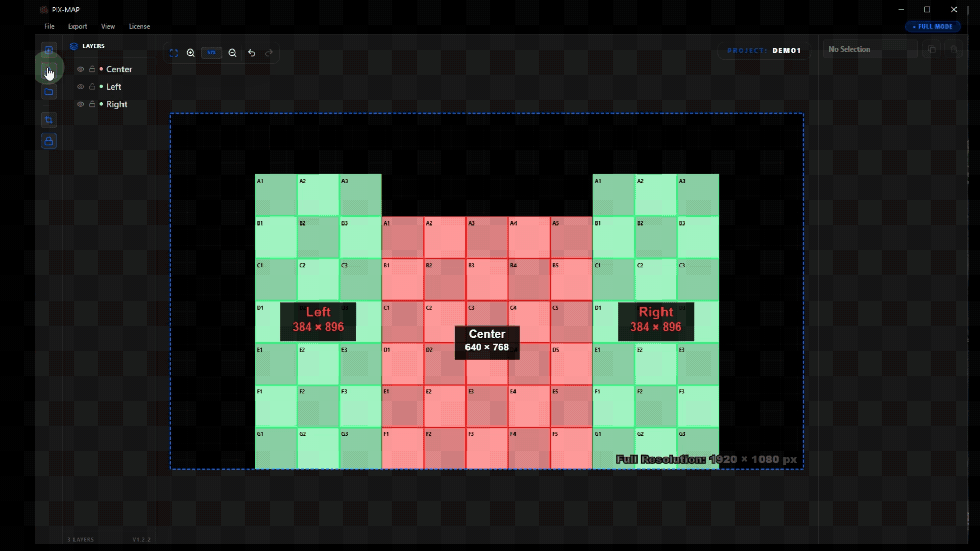Click the FULL MODE badge button
980x551 pixels.
(x=933, y=27)
